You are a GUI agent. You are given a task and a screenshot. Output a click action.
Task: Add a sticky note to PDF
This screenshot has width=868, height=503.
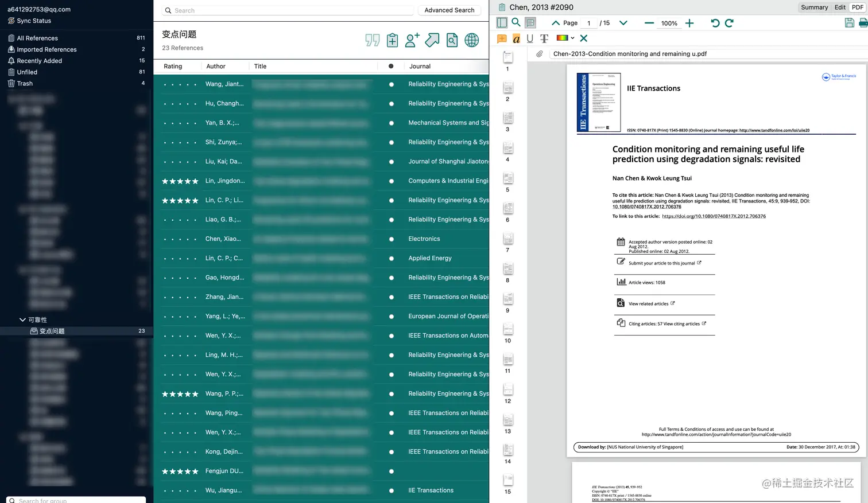(502, 38)
